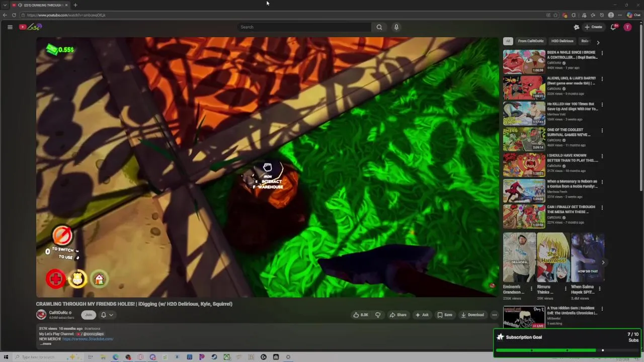Open options for When a Mercenary video
644x362 pixels.
click(602, 182)
